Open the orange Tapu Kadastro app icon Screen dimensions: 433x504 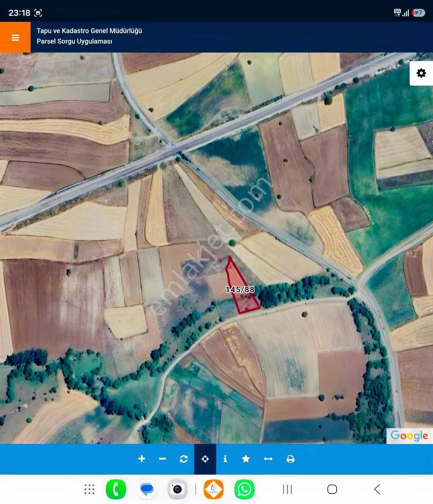click(x=214, y=489)
